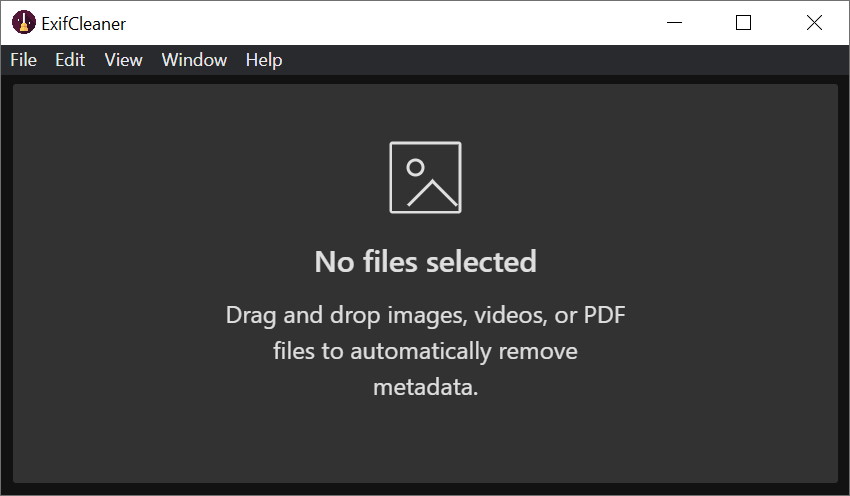Open the Edit menu
The height and width of the screenshot is (496, 850).
click(x=70, y=60)
